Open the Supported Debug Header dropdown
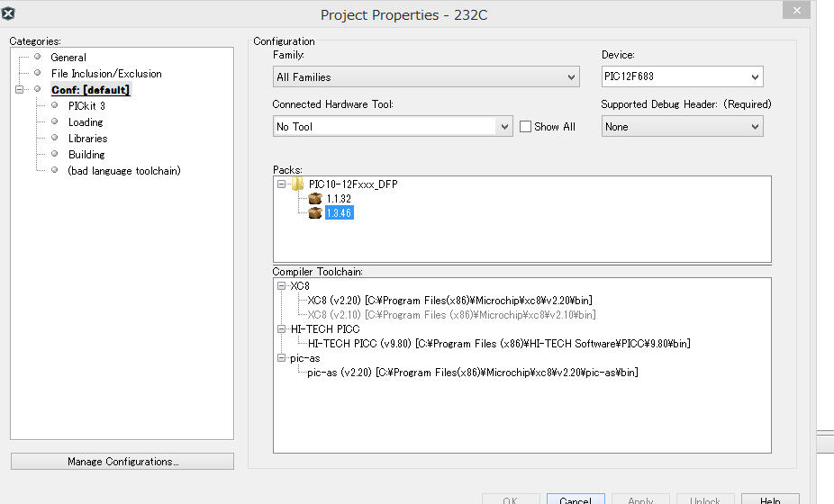 pos(683,127)
